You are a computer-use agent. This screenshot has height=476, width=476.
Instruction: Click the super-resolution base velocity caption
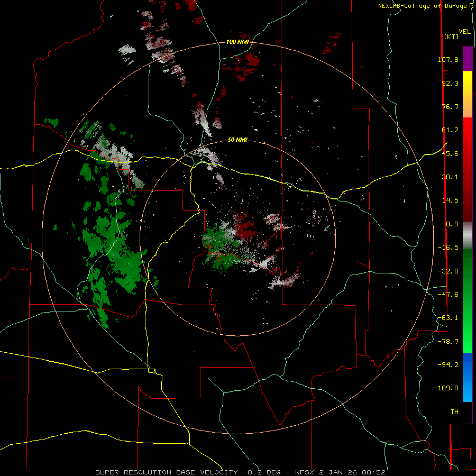coord(241,472)
